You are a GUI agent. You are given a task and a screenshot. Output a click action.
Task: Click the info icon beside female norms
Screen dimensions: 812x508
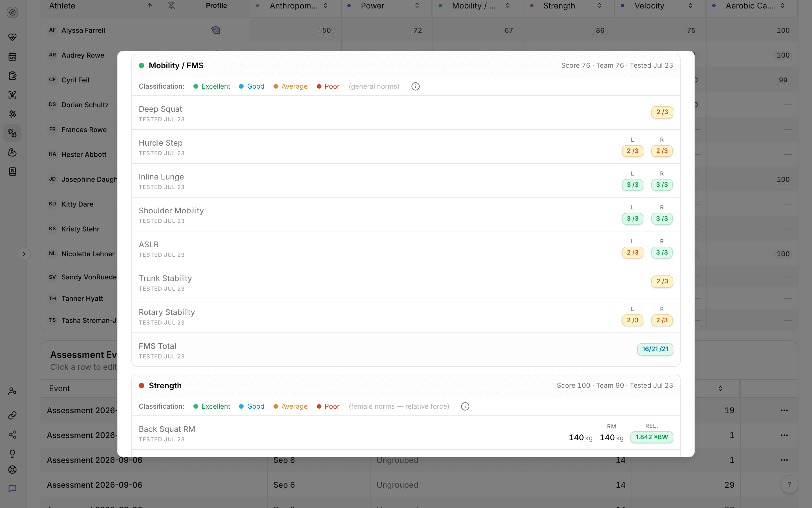tap(465, 406)
